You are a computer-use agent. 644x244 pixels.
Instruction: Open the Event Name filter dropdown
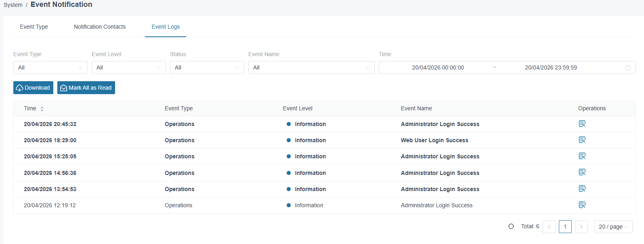click(x=311, y=67)
